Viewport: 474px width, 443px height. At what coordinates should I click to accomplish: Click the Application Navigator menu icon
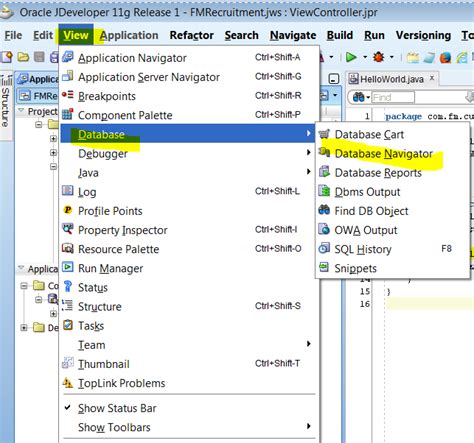[68, 57]
